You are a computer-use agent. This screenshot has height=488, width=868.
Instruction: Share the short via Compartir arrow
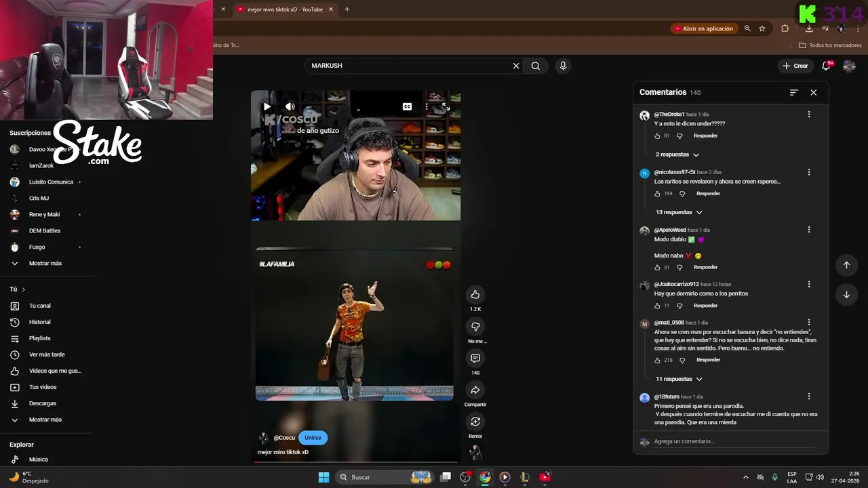click(x=475, y=390)
